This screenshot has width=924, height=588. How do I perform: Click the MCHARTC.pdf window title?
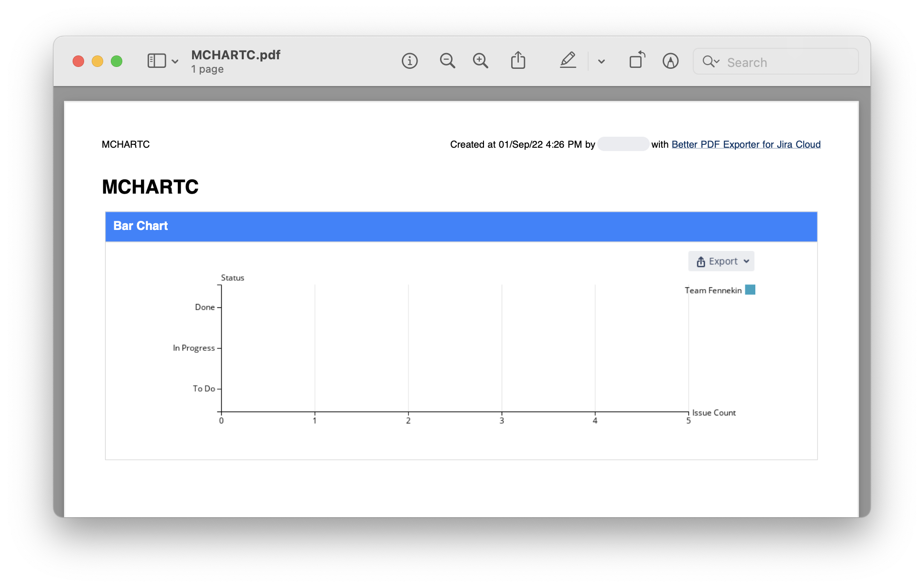[236, 55]
